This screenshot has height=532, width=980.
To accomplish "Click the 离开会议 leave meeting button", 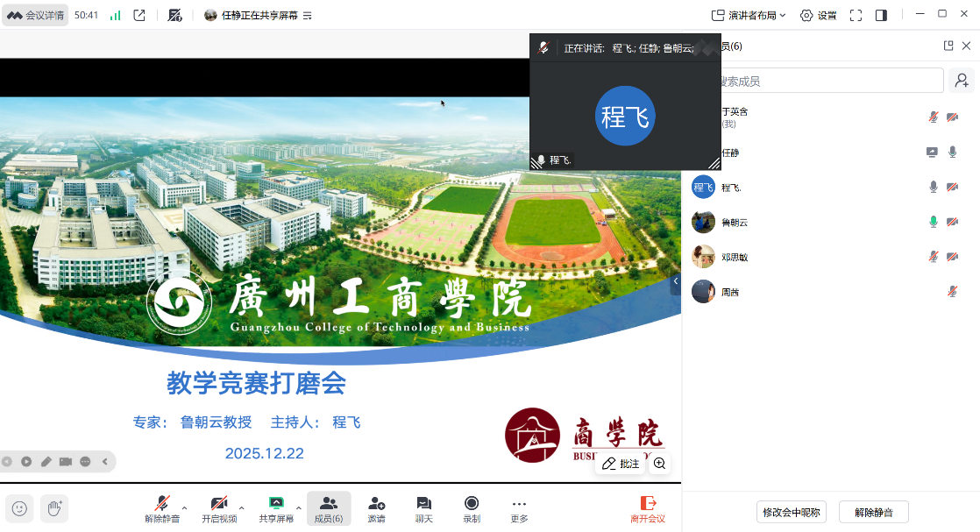I will [x=648, y=507].
